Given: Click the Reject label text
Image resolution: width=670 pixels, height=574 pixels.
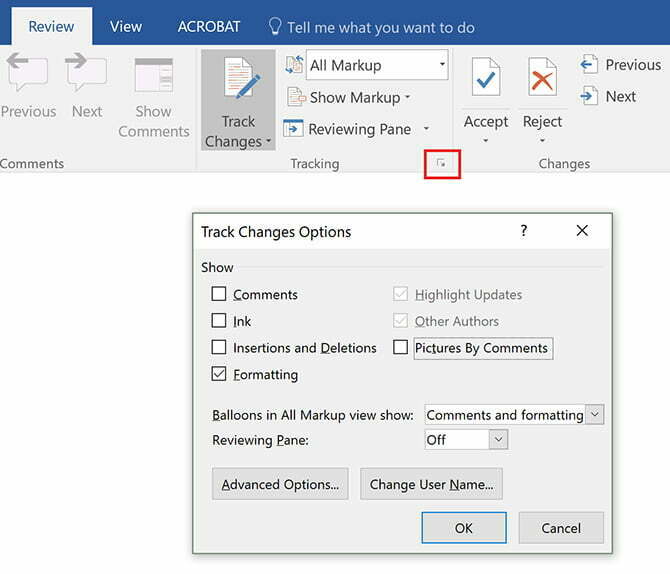Looking at the screenshot, I should (542, 121).
